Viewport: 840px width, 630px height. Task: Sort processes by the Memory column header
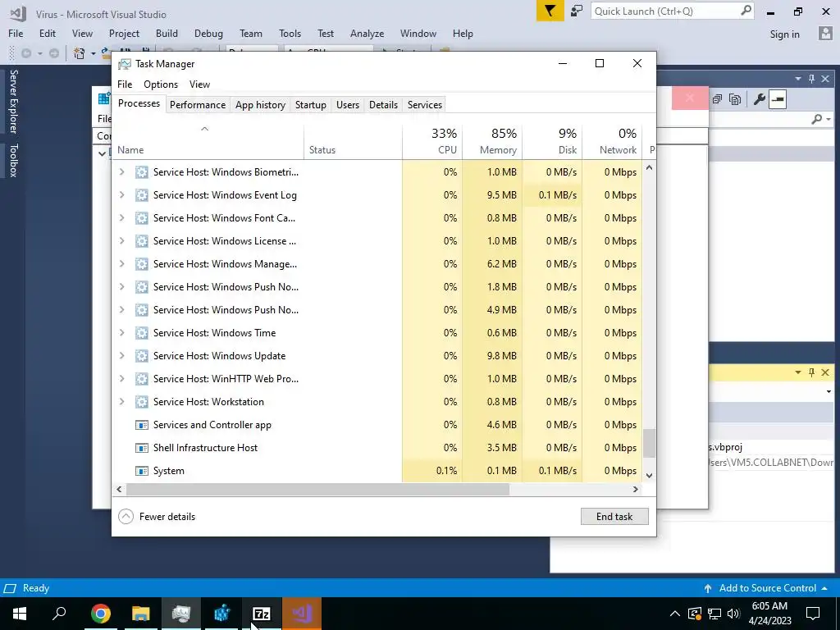[492, 141]
